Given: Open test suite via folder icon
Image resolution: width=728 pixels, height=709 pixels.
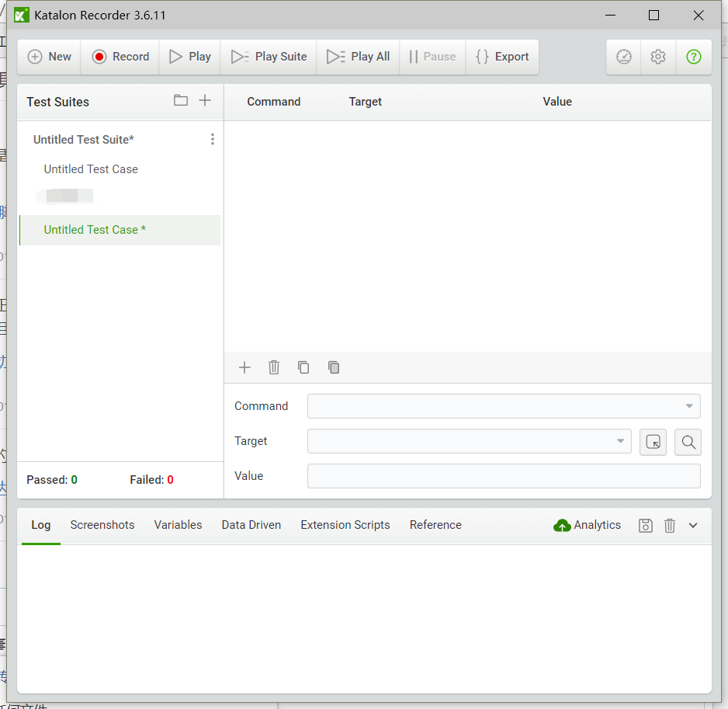Looking at the screenshot, I should (x=181, y=100).
